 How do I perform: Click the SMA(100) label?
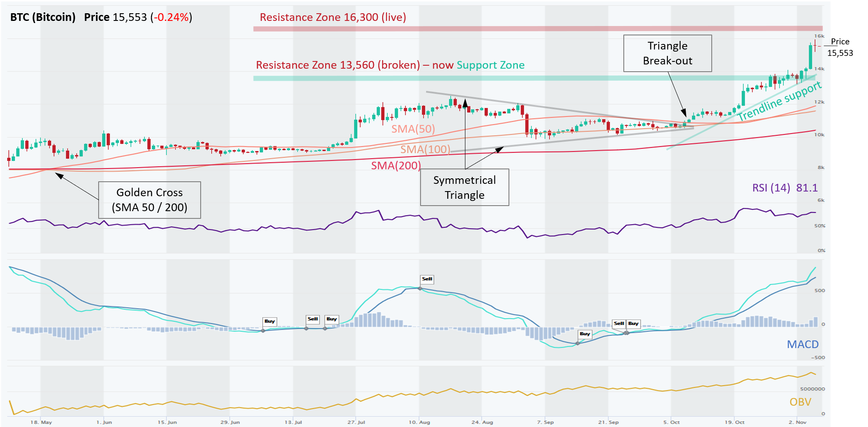click(x=425, y=149)
